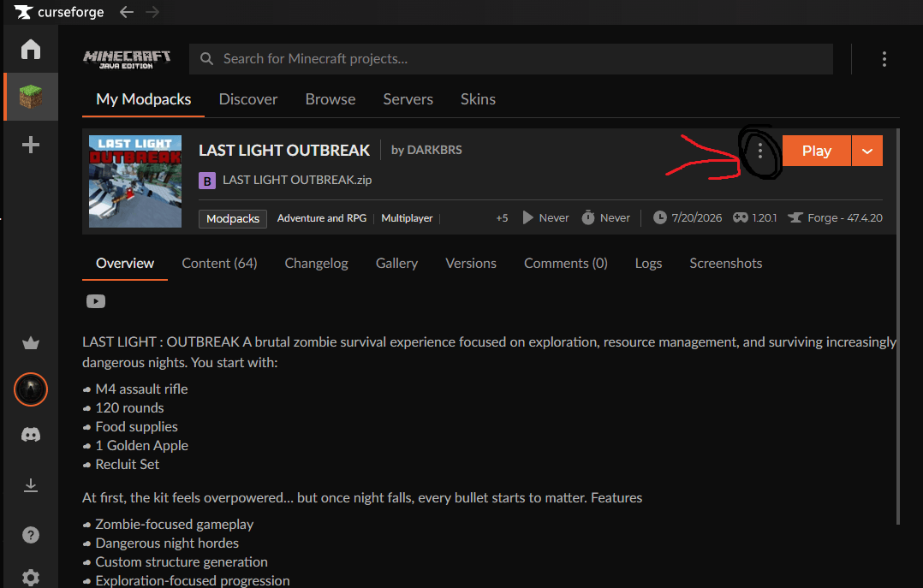Viewport: 923px width, 588px height.
Task: Focus the Search for Minecraft projects field
Action: 511,59
